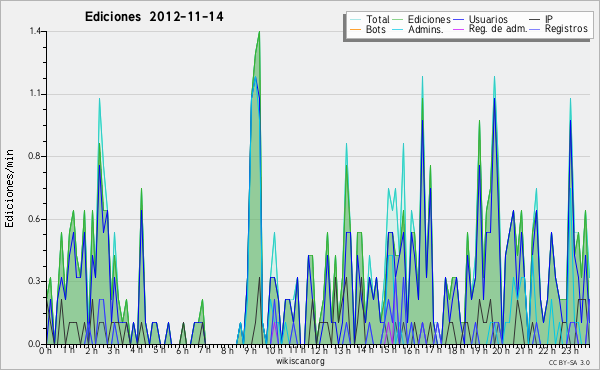Click the Total peak near 2 h
The width and height of the screenshot is (600, 370).
[x=99, y=100]
